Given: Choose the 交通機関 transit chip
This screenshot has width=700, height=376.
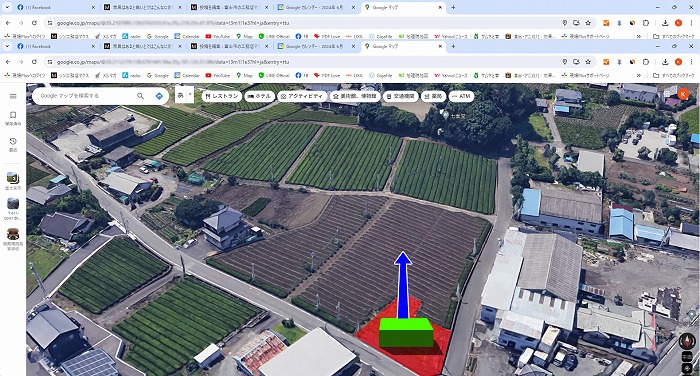Looking at the screenshot, I should click(x=400, y=96).
